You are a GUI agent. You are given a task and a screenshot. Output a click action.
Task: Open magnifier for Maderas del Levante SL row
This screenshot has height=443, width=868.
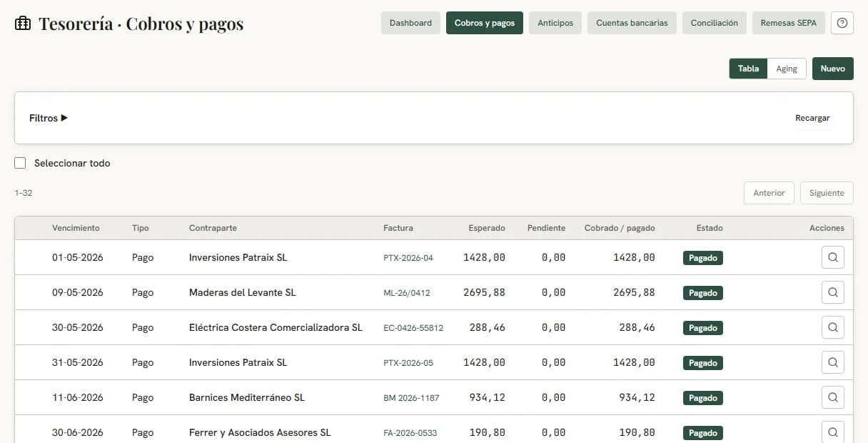tap(833, 292)
